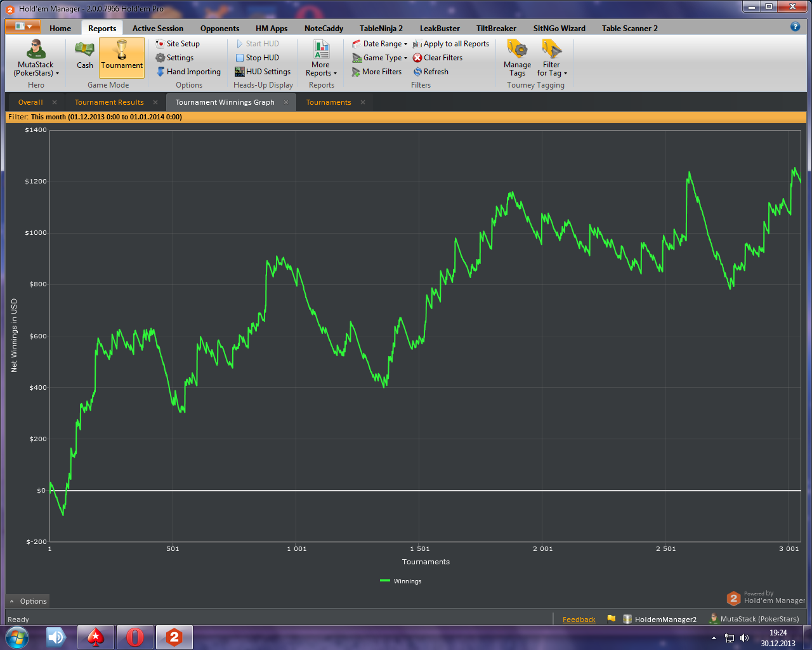The width and height of the screenshot is (812, 650).
Task: Expand the Date Range filter dropdown
Action: (x=380, y=44)
